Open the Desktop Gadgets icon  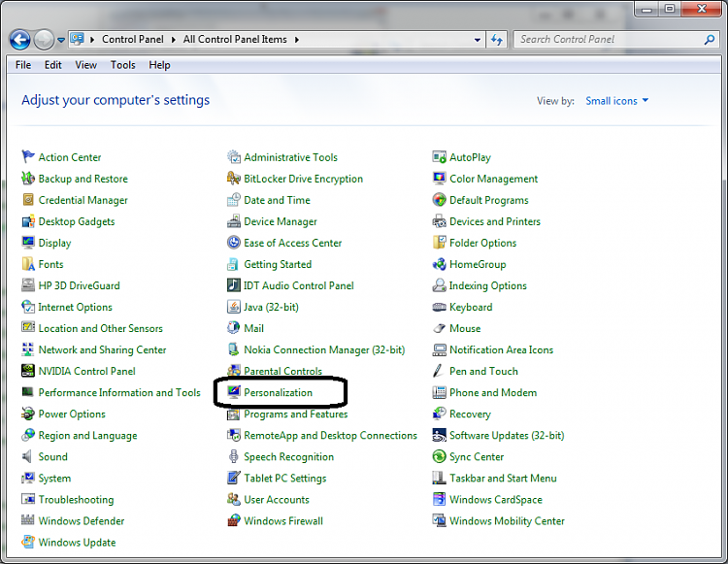click(28, 221)
